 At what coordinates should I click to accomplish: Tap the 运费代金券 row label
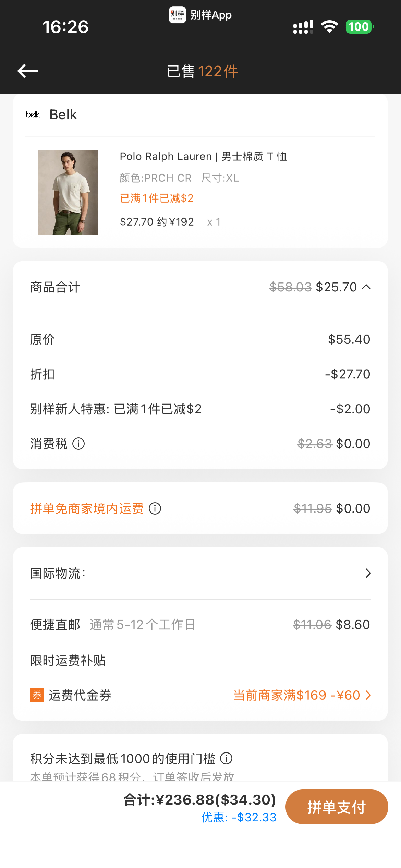click(80, 695)
